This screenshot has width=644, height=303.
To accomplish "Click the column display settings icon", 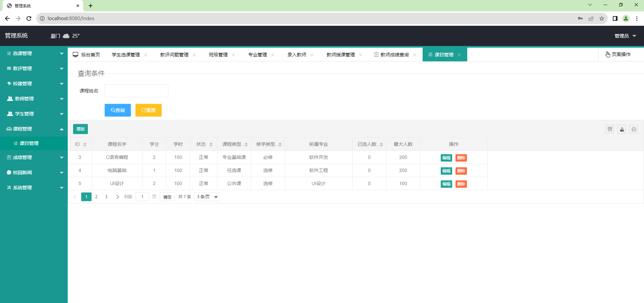I will 610,129.
